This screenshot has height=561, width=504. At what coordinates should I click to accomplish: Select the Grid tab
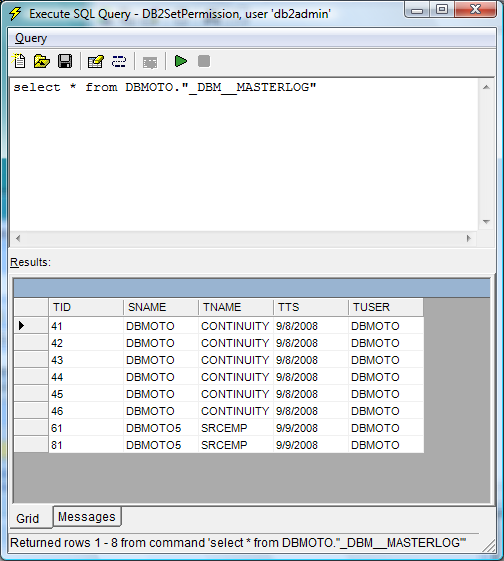point(28,518)
